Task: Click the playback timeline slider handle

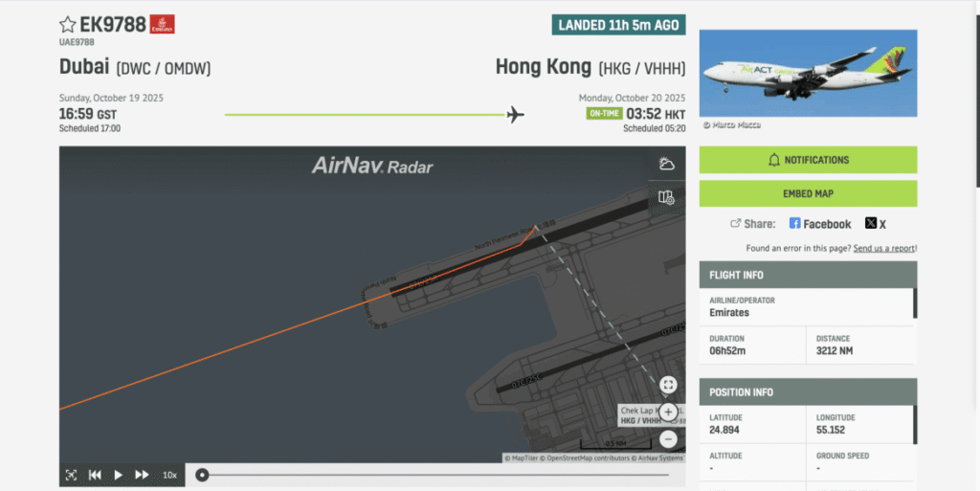Action: [202, 475]
